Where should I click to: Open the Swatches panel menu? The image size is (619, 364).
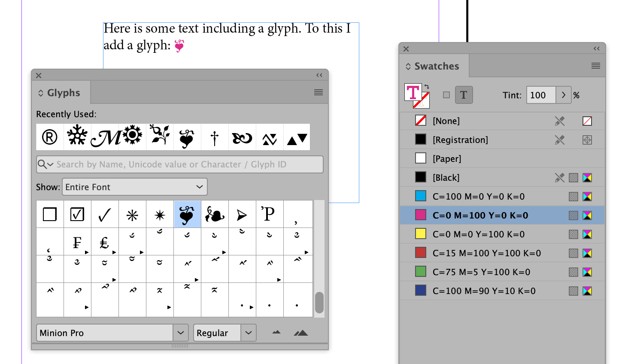596,66
